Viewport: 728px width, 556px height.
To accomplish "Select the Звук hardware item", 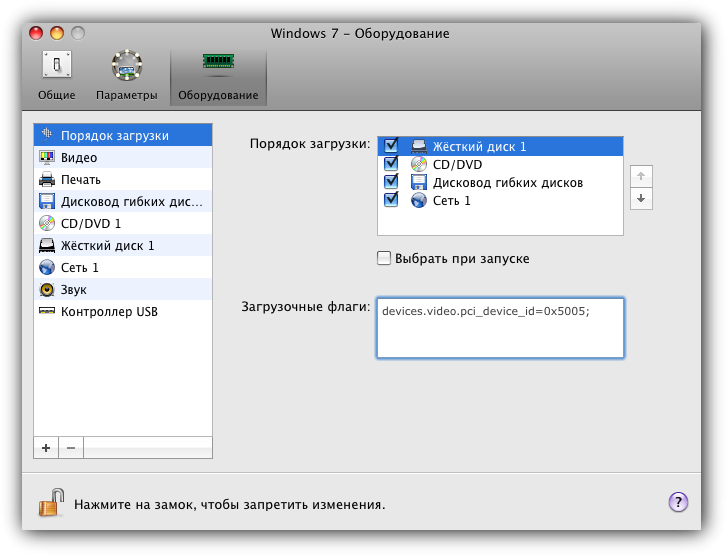I will click(x=123, y=289).
